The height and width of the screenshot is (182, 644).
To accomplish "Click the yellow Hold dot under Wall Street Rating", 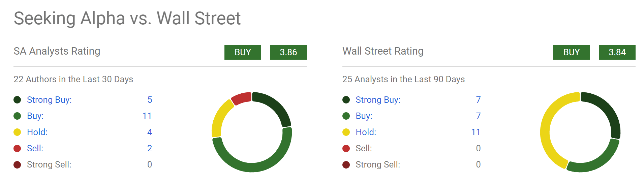I will (x=346, y=132).
